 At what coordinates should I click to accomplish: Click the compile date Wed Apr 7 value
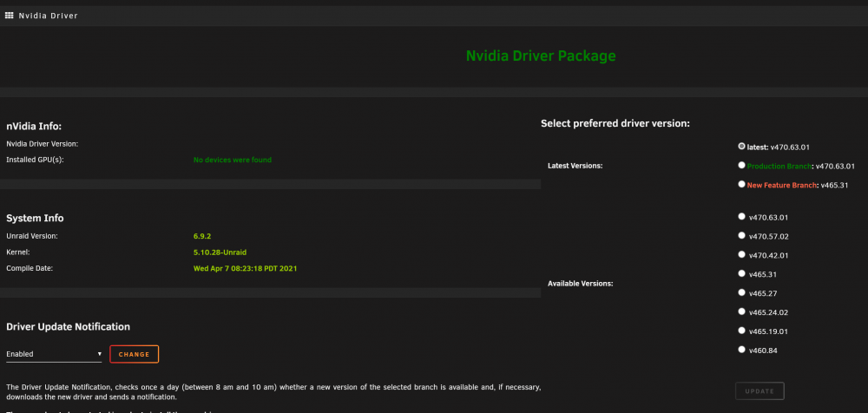[246, 268]
